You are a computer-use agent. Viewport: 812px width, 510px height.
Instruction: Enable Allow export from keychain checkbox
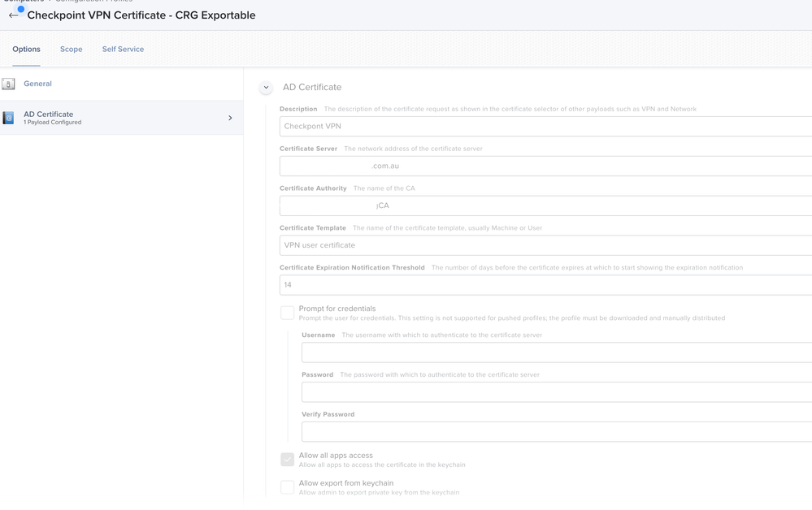[x=288, y=487]
